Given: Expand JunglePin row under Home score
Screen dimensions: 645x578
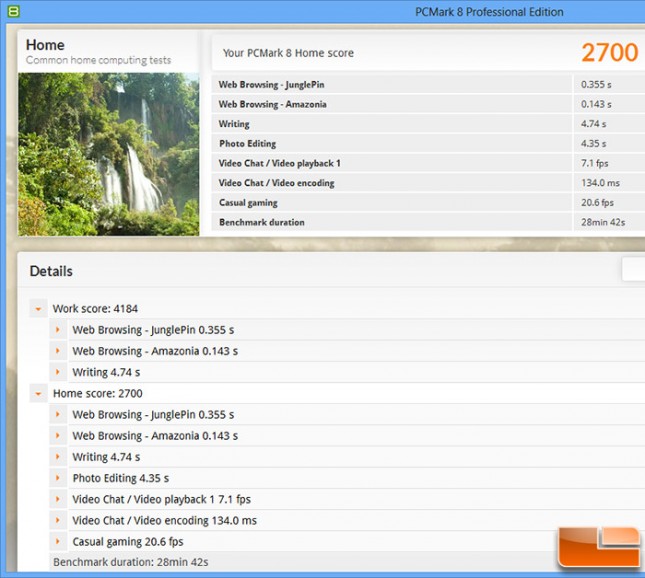Looking at the screenshot, I should (x=58, y=415).
